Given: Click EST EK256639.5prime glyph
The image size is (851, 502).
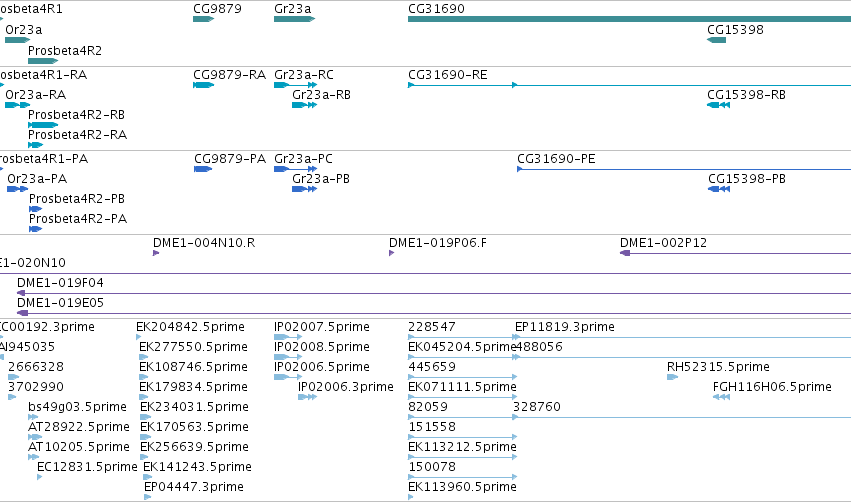Looking at the screenshot, I should [x=144, y=457].
